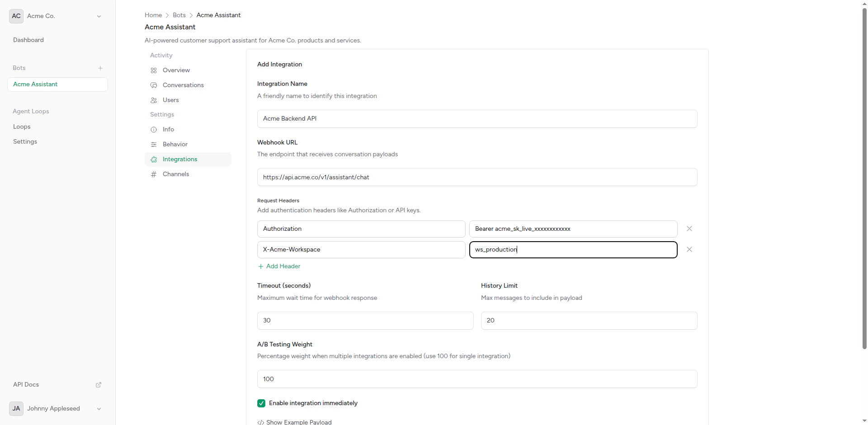
Task: Open the Johnny Appleseed account menu
Action: tap(99, 409)
